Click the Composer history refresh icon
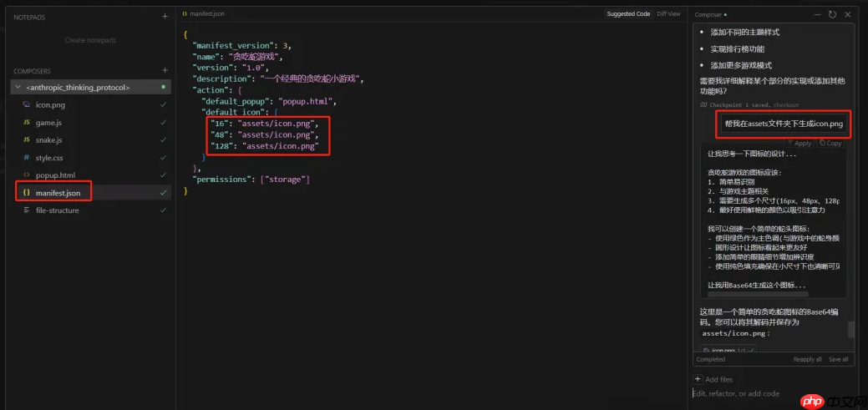The width and height of the screenshot is (868, 410). pos(832,14)
